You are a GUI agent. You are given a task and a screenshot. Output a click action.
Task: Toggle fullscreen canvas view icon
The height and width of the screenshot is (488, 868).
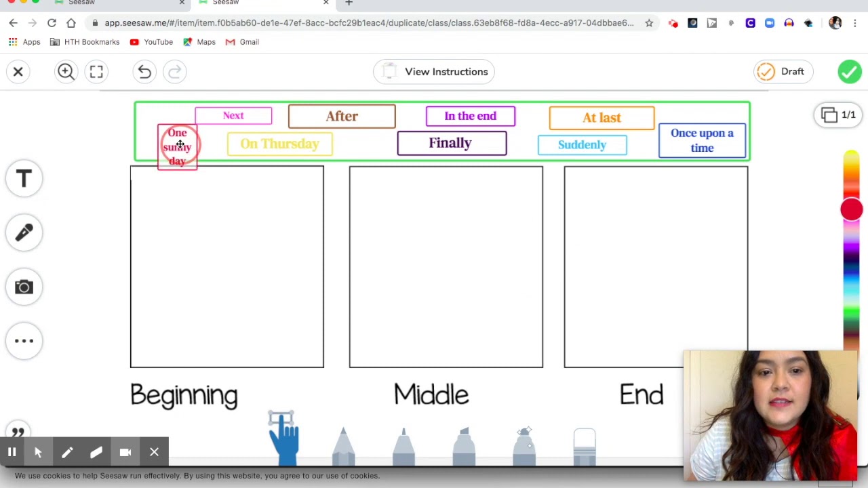click(96, 71)
